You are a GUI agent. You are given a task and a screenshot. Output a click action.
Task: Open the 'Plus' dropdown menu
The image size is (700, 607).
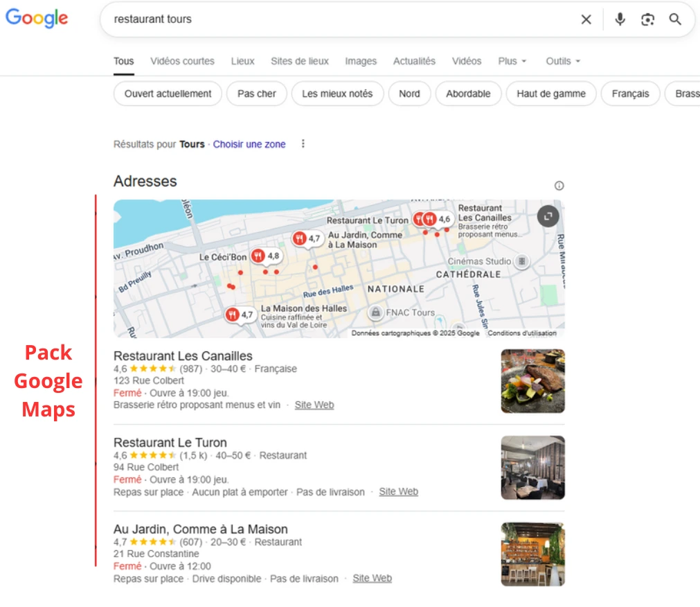pyautogui.click(x=512, y=61)
